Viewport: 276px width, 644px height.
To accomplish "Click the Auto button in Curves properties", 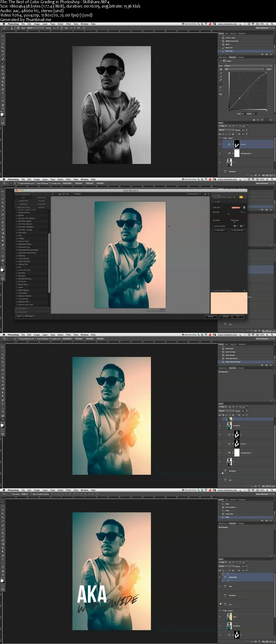I will coord(269,69).
